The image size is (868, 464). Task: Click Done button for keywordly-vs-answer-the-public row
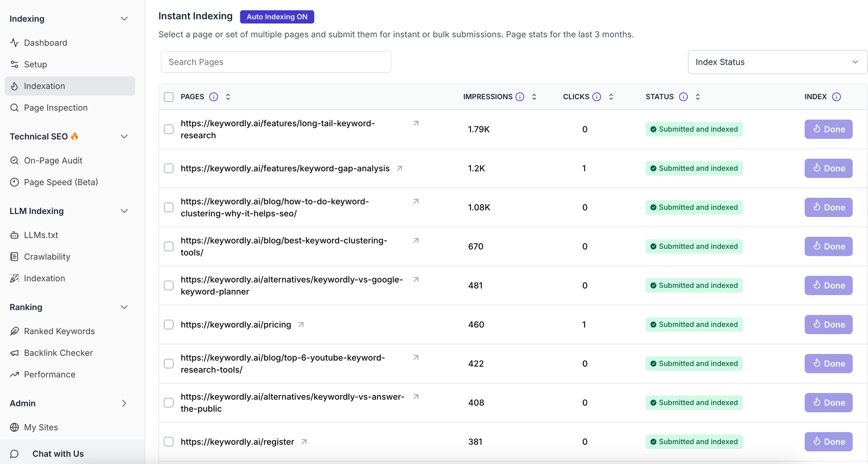pos(828,403)
